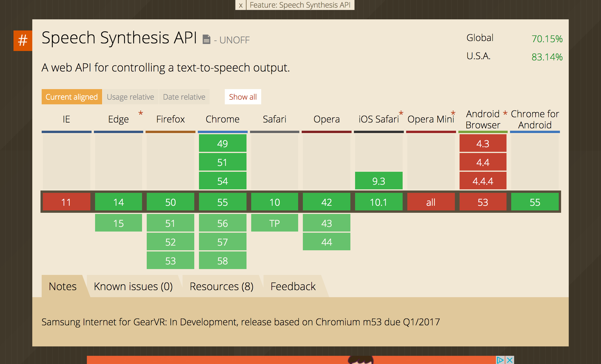Select Chrome version 58 cell
The height and width of the screenshot is (364, 601).
[222, 261]
